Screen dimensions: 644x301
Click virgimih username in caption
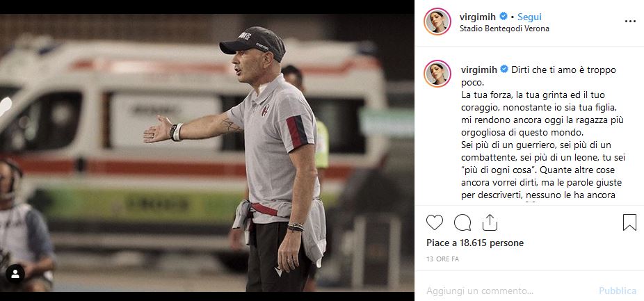(x=479, y=70)
